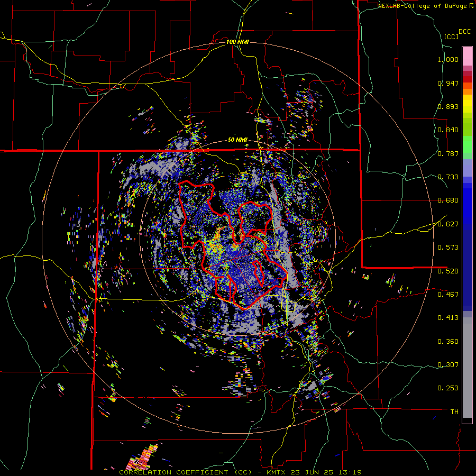Viewport: 476px width, 476px height.
Task: Click the 0.520 scale value
Action: 448,271
